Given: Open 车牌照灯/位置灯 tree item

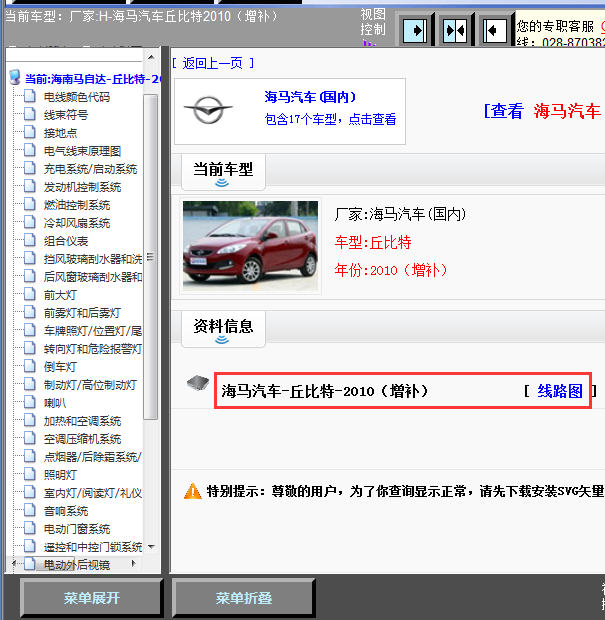Looking at the screenshot, I should coord(93,331).
